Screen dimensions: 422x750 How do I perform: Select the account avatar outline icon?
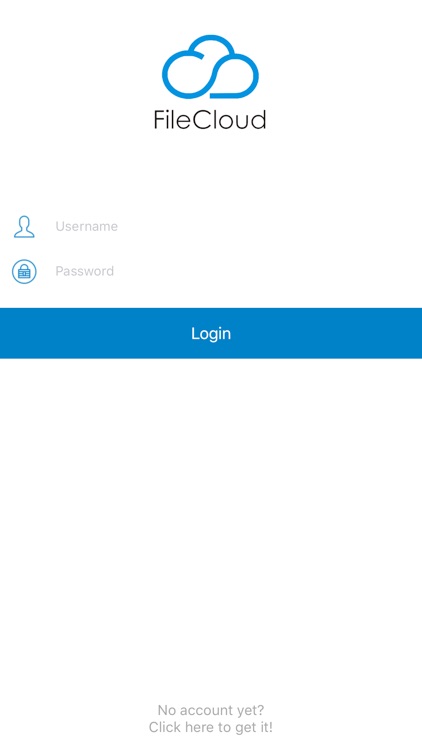click(x=24, y=227)
